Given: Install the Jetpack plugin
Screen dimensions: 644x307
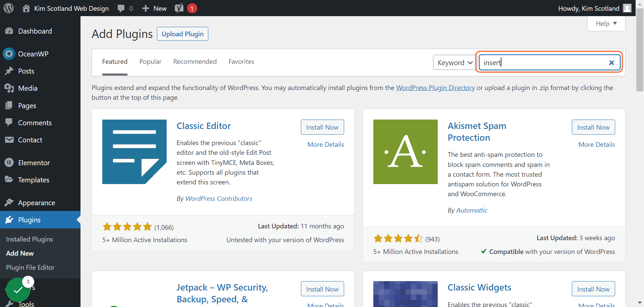Looking at the screenshot, I should pyautogui.click(x=322, y=289).
